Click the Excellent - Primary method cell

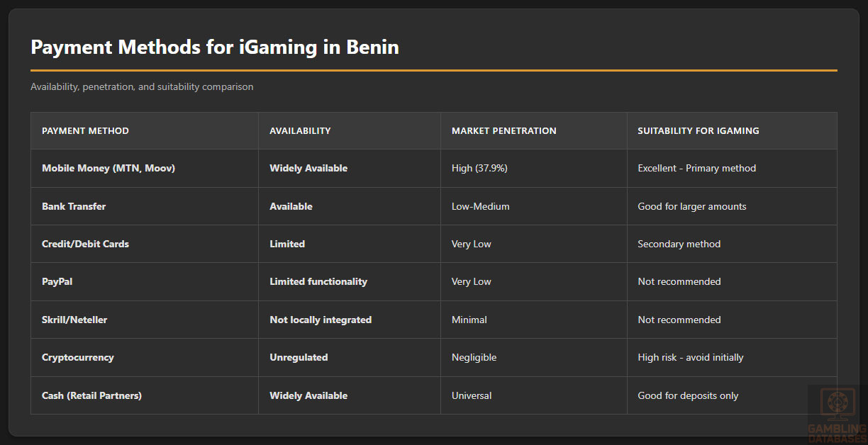696,169
